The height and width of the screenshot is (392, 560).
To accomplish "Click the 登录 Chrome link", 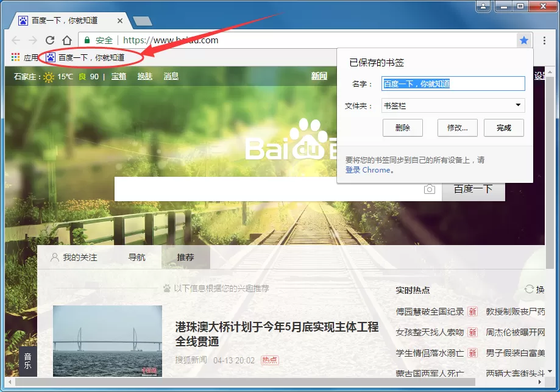I will pyautogui.click(x=368, y=170).
